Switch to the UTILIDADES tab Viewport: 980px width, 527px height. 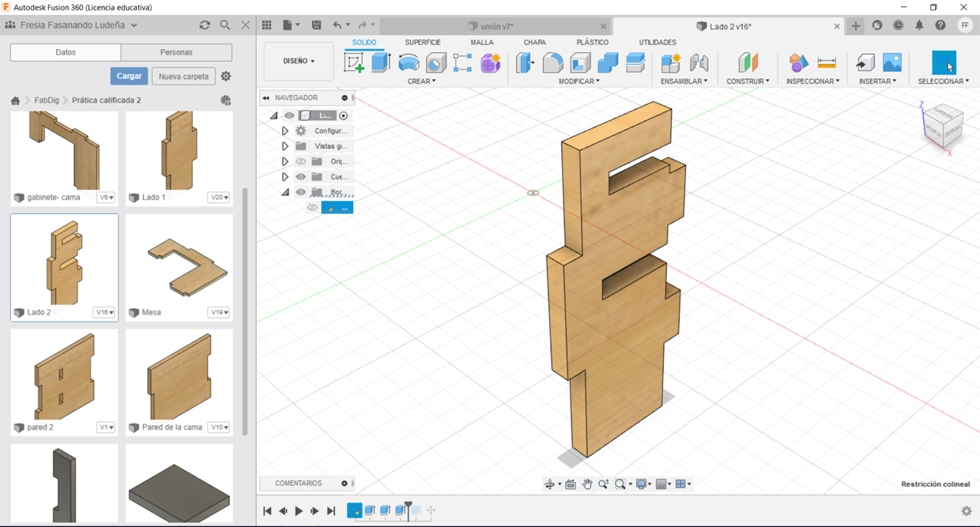point(658,43)
